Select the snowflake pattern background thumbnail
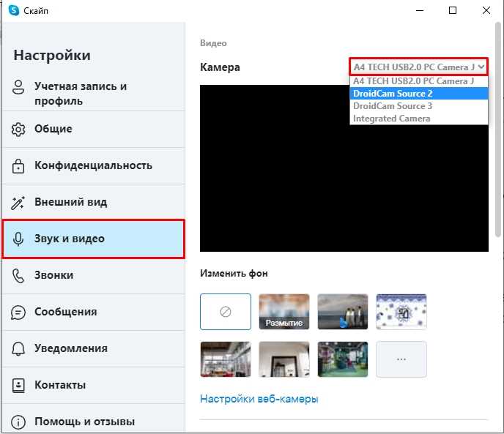Viewport: 504px width, 434px height. pos(401,312)
